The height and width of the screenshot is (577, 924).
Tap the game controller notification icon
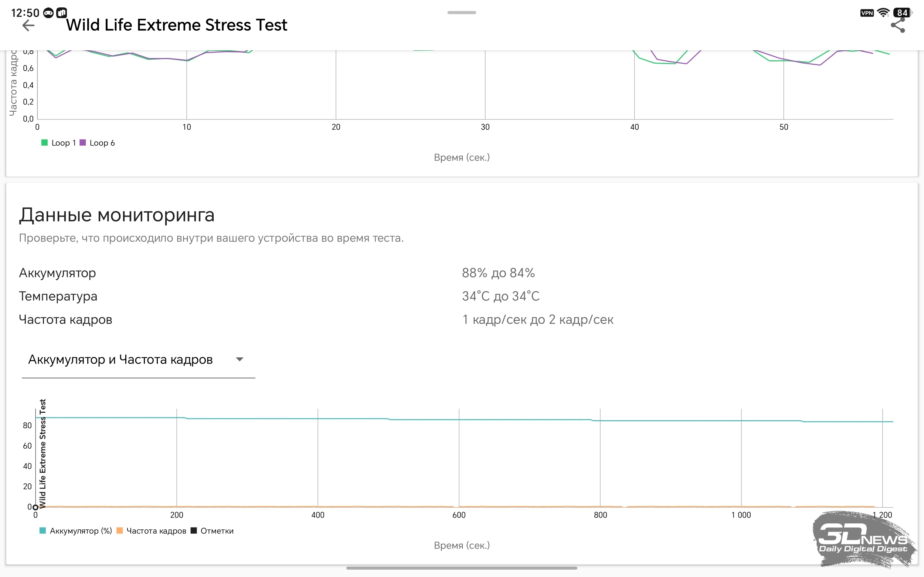(x=48, y=13)
